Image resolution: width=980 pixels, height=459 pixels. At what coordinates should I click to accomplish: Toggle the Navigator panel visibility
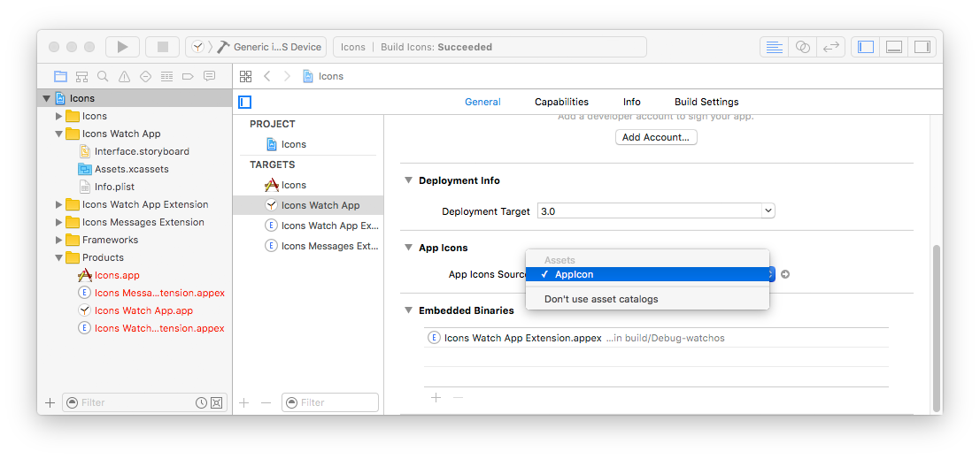866,47
